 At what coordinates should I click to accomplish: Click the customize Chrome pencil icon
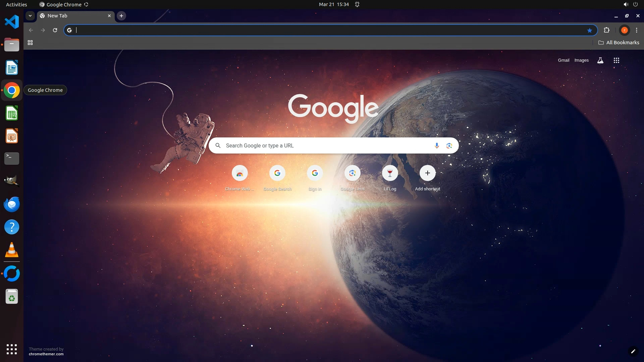click(633, 351)
